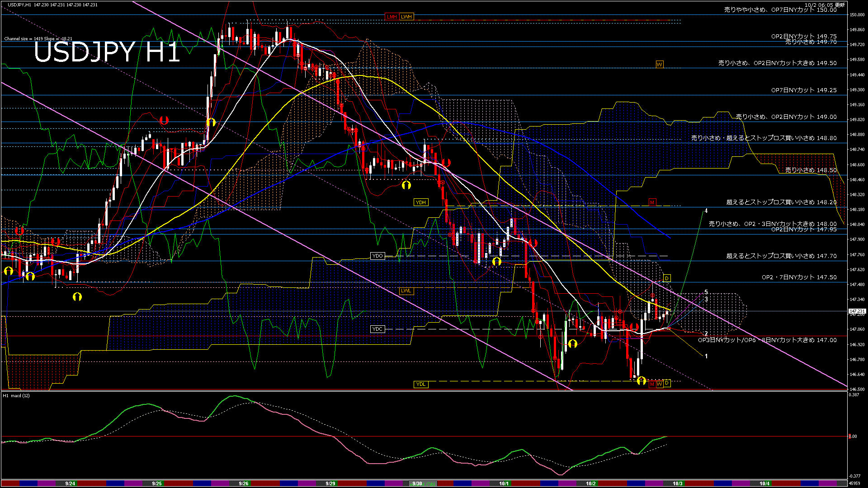This screenshot has height=488, width=868.
Task: Click red down-arrow signal near the 149.02 level
Action: 164,120
